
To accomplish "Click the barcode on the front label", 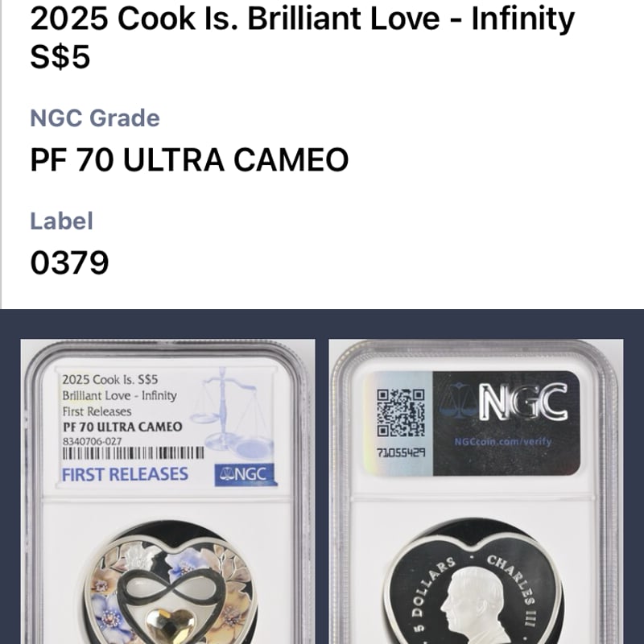I will (133, 453).
